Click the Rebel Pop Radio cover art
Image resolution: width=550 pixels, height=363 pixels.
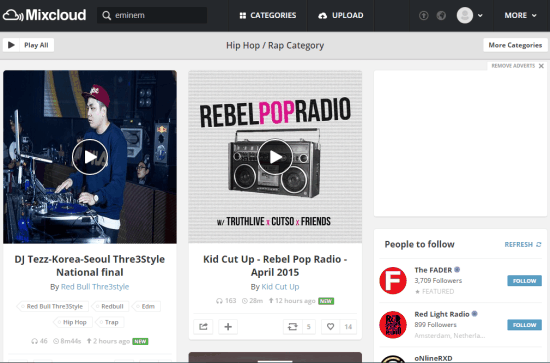coord(275,157)
